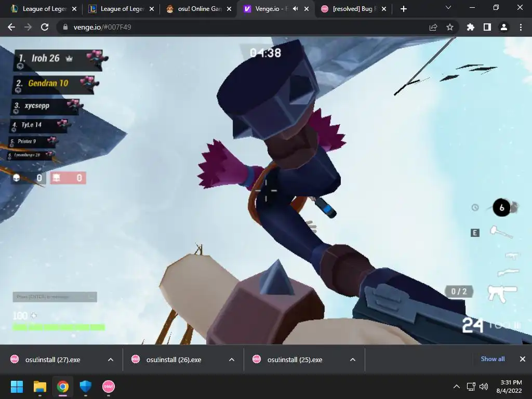This screenshot has height=399, width=532.
Task: Switch to the second League of Legends tab
Action: tap(121, 9)
